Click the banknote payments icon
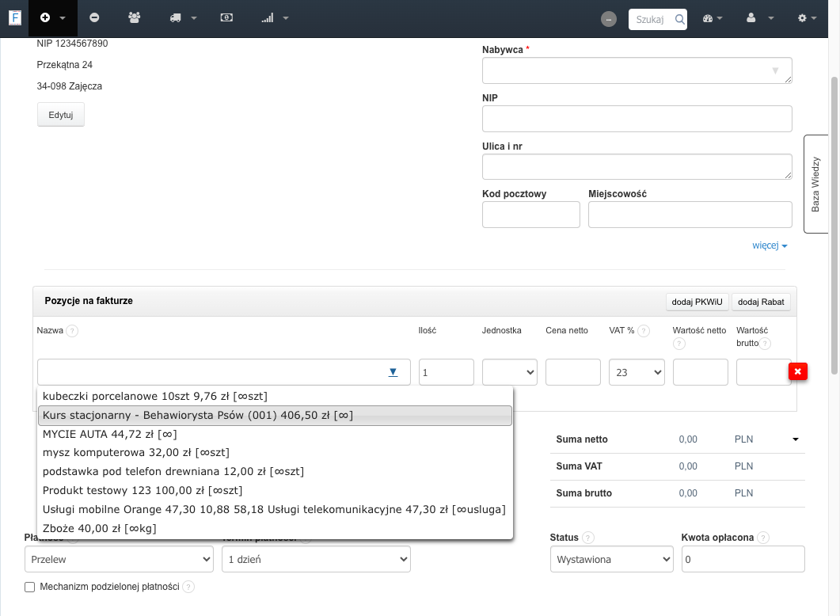 [x=226, y=17]
